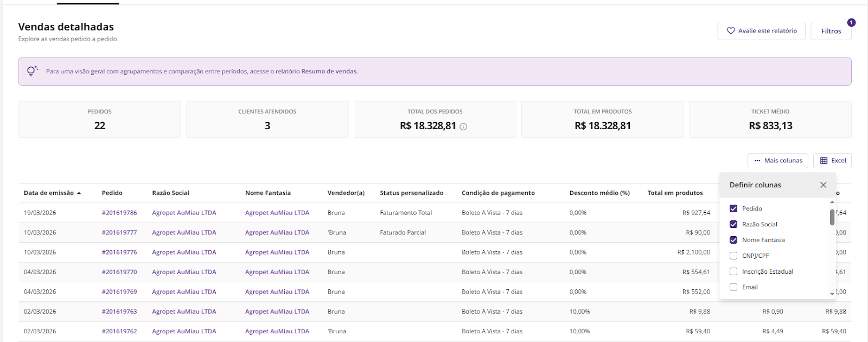The height and width of the screenshot is (342, 868).
Task: Click the three-dots icon on Mais colunas
Action: click(757, 161)
